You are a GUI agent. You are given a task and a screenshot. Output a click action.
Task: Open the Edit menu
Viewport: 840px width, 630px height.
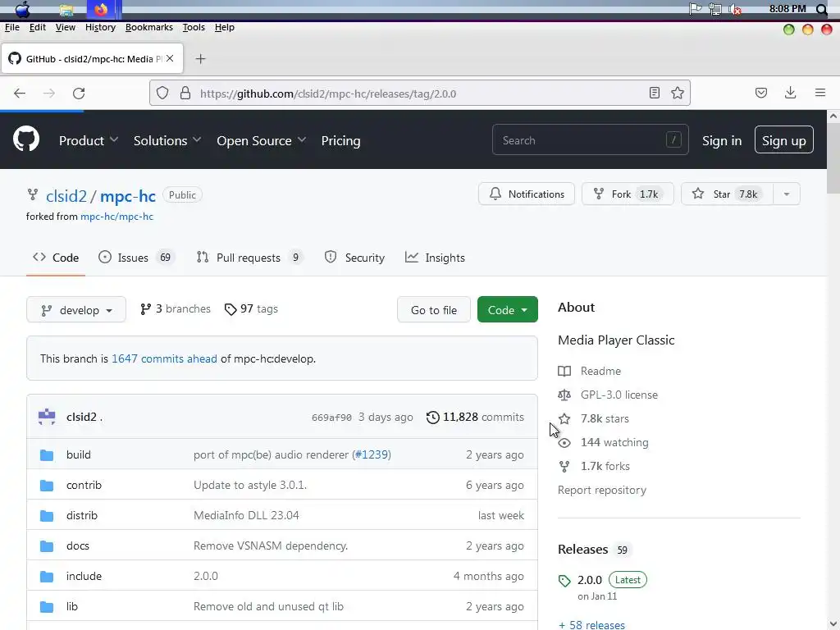(x=38, y=27)
